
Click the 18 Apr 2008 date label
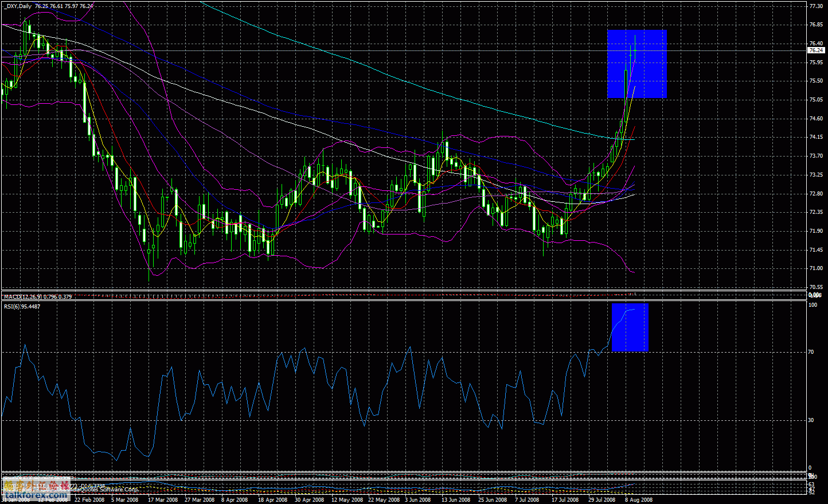point(273,500)
